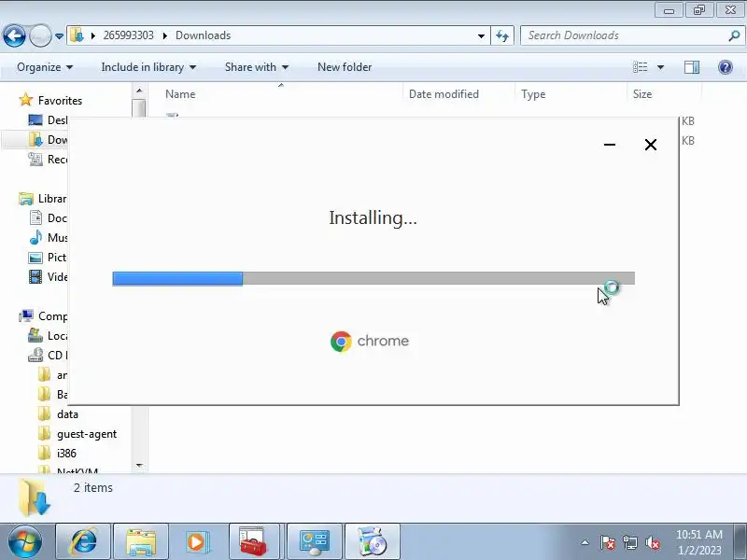Open volume tray icon
Image resolution: width=747 pixels, height=560 pixels.
[x=652, y=542]
